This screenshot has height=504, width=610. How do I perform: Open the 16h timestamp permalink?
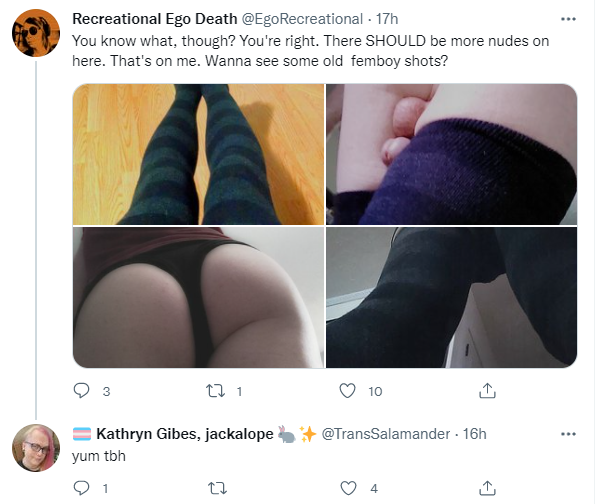(x=474, y=434)
